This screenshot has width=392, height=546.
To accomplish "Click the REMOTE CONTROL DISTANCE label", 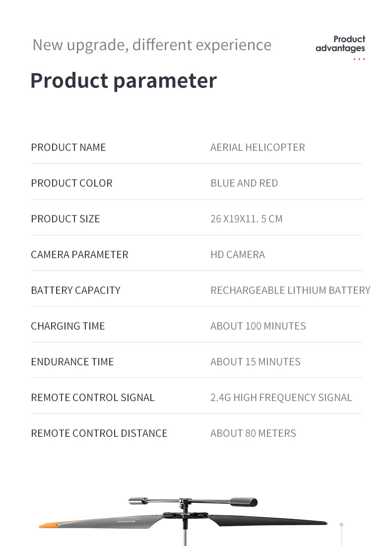I will pyautogui.click(x=99, y=433).
